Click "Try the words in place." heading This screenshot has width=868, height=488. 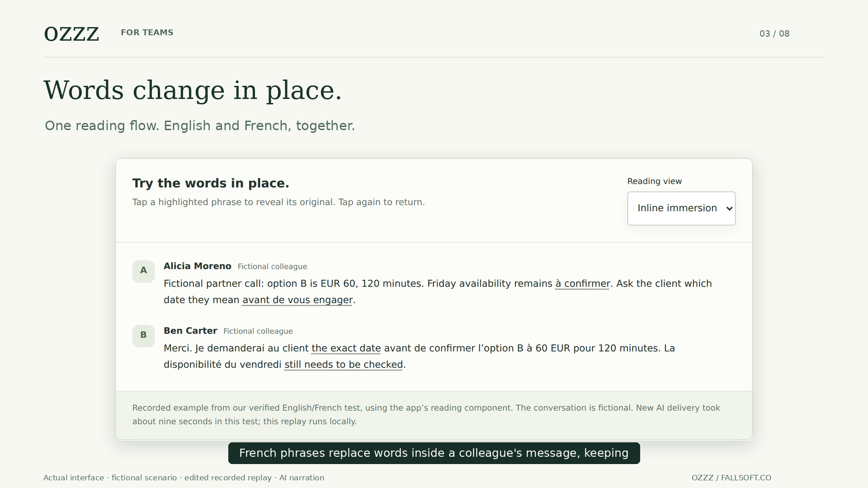(x=211, y=183)
